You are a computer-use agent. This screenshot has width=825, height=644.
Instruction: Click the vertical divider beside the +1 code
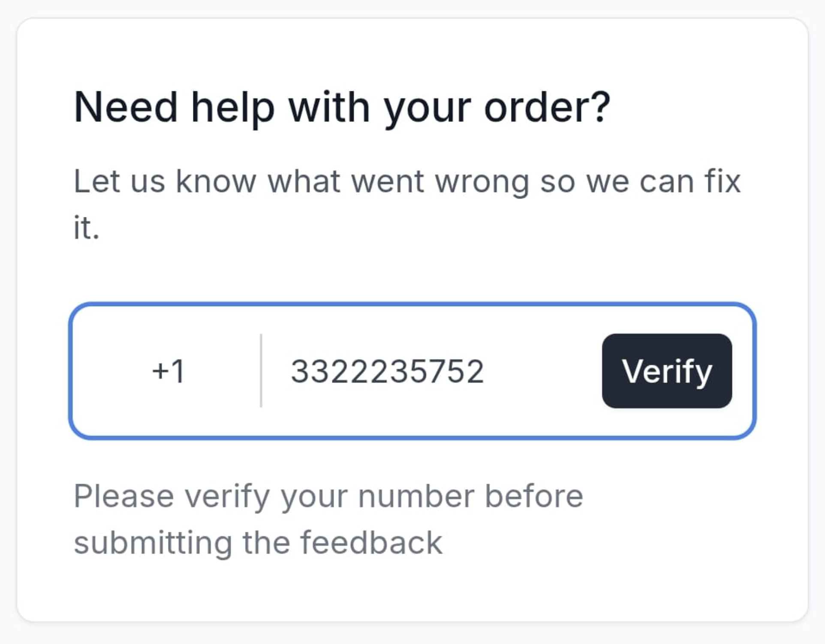click(x=261, y=371)
